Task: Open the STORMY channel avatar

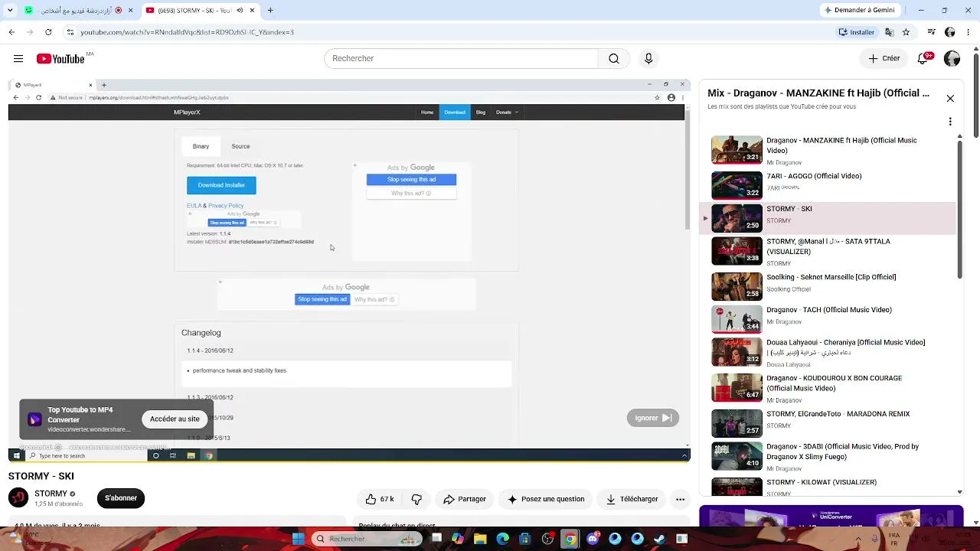Action: click(x=18, y=498)
